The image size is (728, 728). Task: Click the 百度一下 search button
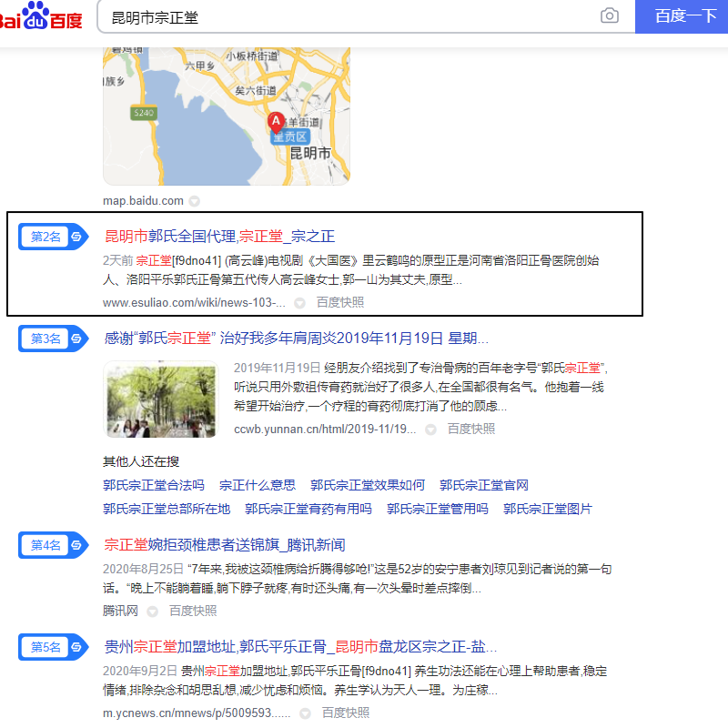point(682,16)
